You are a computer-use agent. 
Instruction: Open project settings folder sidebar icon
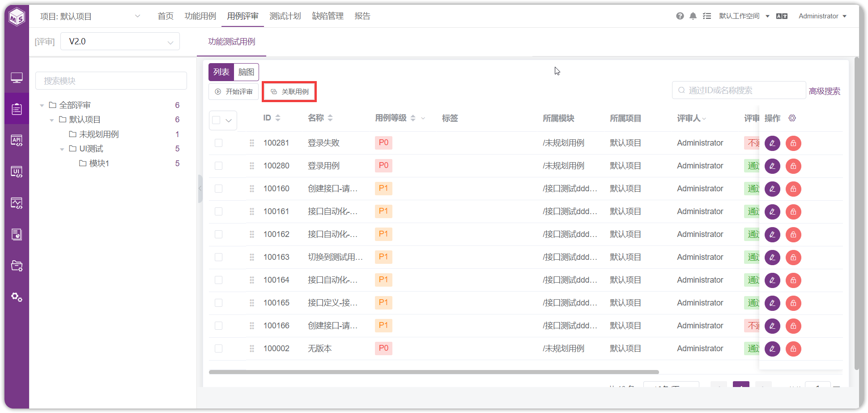[x=17, y=266]
